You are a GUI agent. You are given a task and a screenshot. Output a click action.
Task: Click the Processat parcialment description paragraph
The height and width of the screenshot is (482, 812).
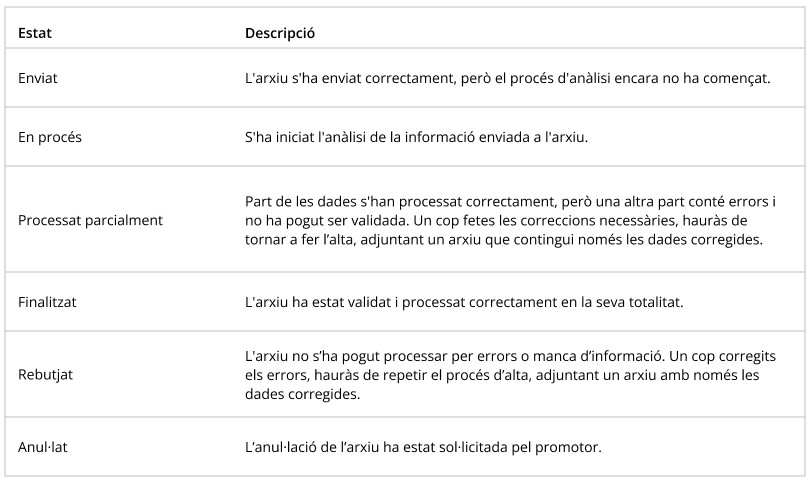510,219
